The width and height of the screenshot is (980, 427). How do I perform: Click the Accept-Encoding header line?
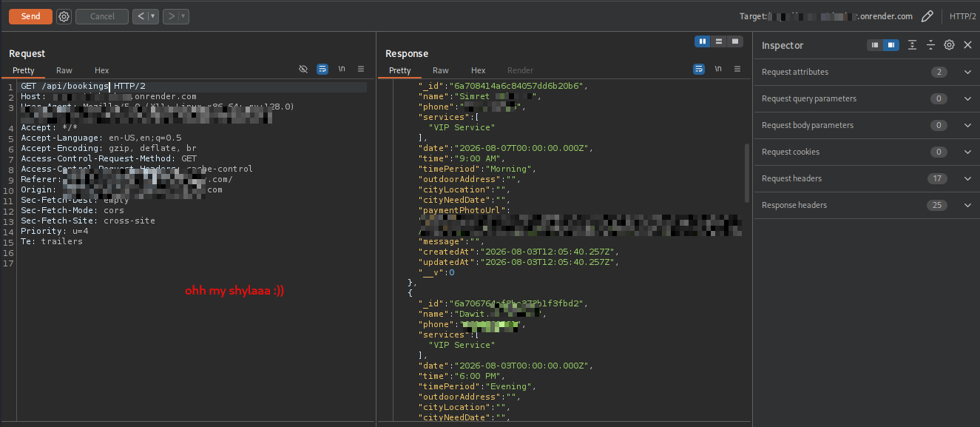pos(109,149)
